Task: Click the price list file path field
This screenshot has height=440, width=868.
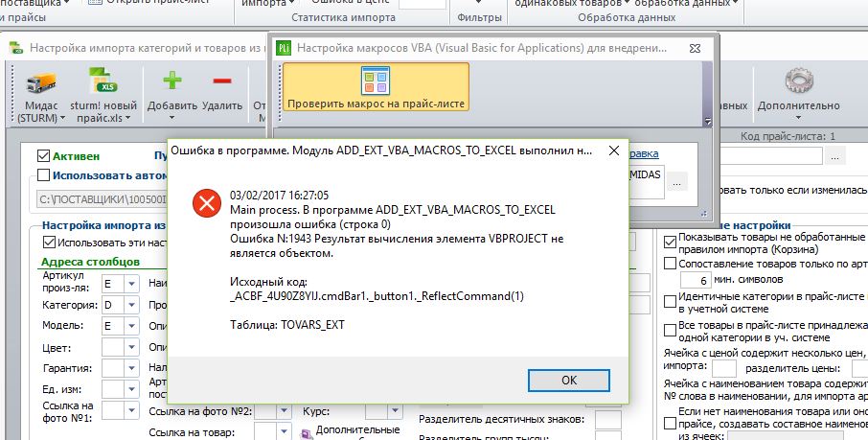Action: point(102,199)
